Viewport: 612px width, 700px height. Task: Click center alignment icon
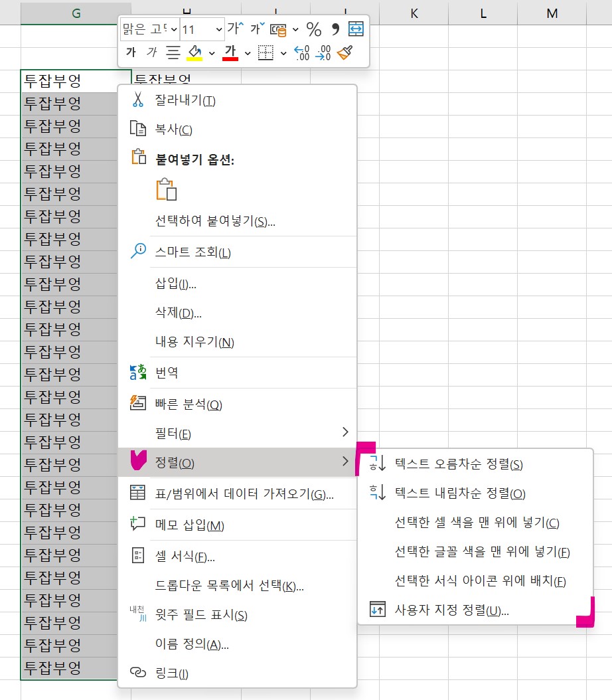coord(173,52)
